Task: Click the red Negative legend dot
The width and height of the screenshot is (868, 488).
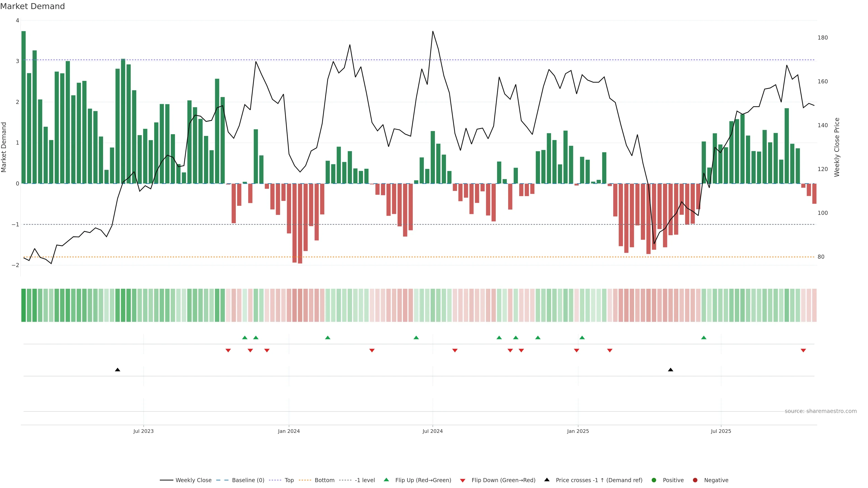Action: (x=695, y=480)
